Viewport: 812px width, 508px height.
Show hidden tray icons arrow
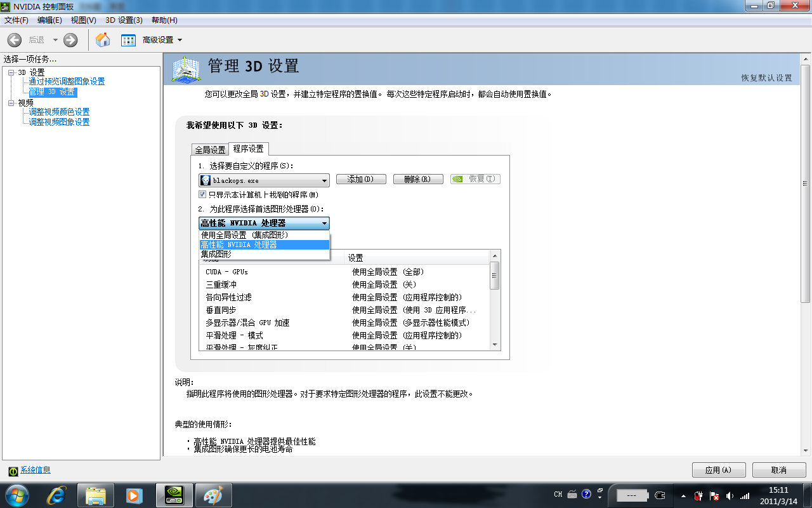[683, 495]
